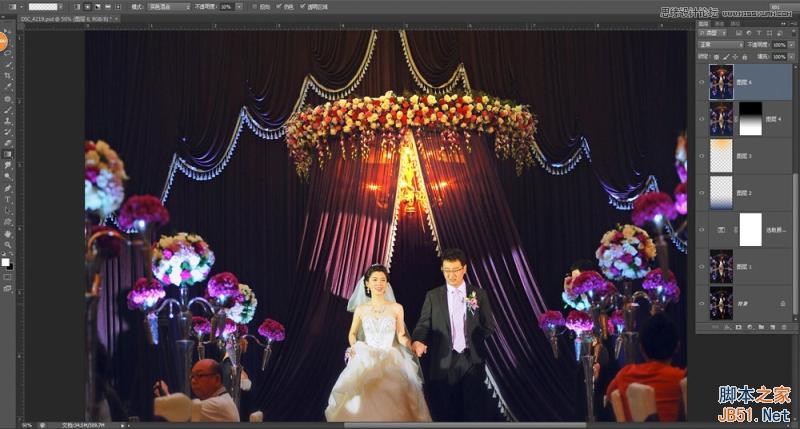The image size is (800, 429).
Task: Hide the 背景 background layer
Action: pyautogui.click(x=702, y=304)
